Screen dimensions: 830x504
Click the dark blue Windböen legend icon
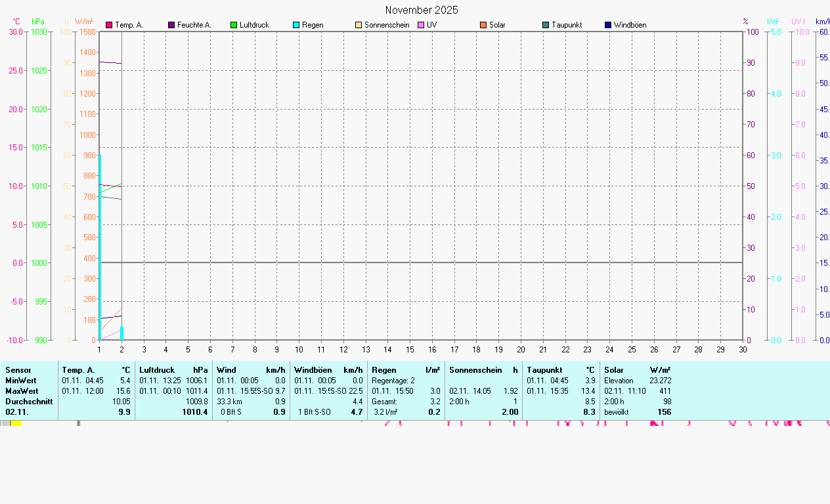pos(609,24)
